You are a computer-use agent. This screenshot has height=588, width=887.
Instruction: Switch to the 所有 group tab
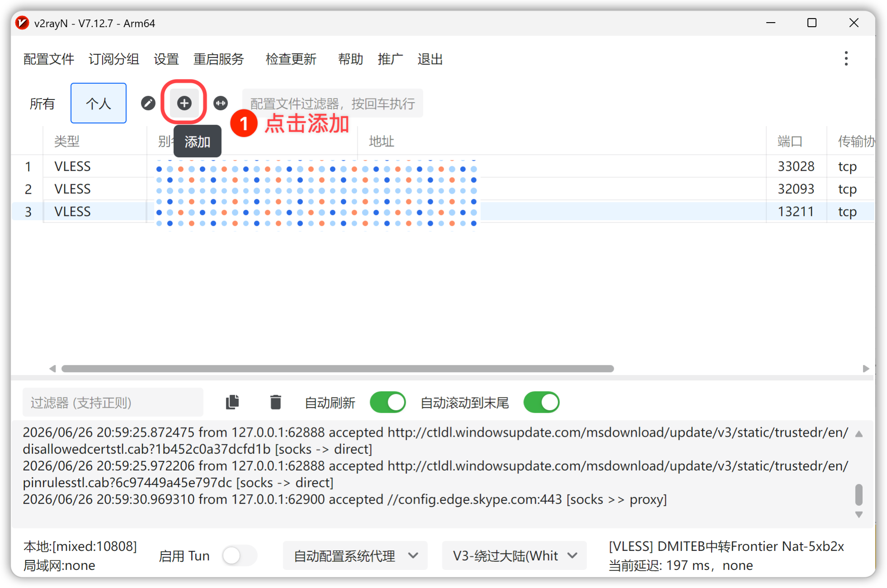pyautogui.click(x=42, y=103)
